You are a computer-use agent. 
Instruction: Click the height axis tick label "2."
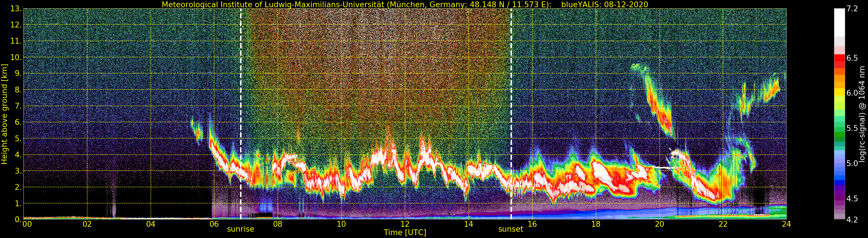18,187
